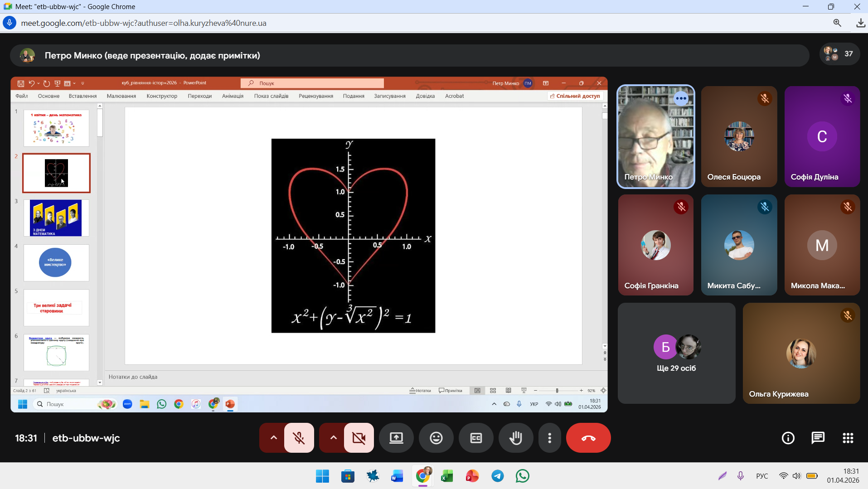The width and height of the screenshot is (868, 489).
Task: Click the share screen present button
Action: click(x=396, y=438)
